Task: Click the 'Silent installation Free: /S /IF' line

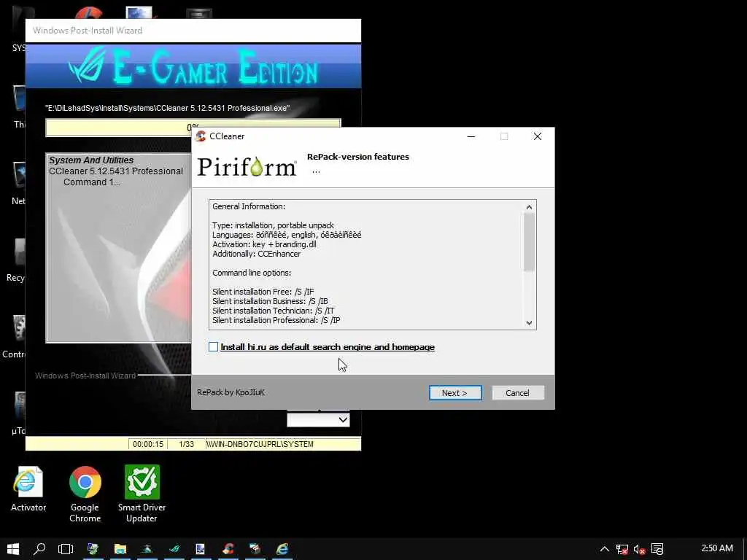Action: point(263,292)
